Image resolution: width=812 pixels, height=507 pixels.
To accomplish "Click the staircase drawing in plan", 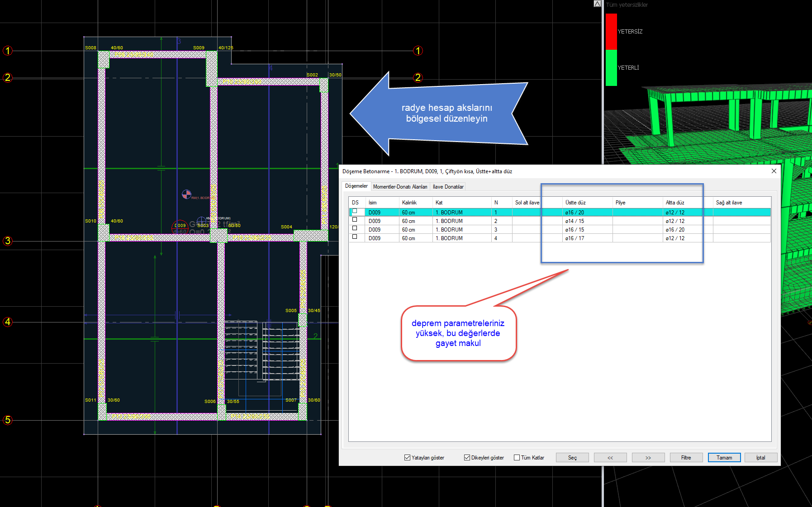I will point(262,351).
